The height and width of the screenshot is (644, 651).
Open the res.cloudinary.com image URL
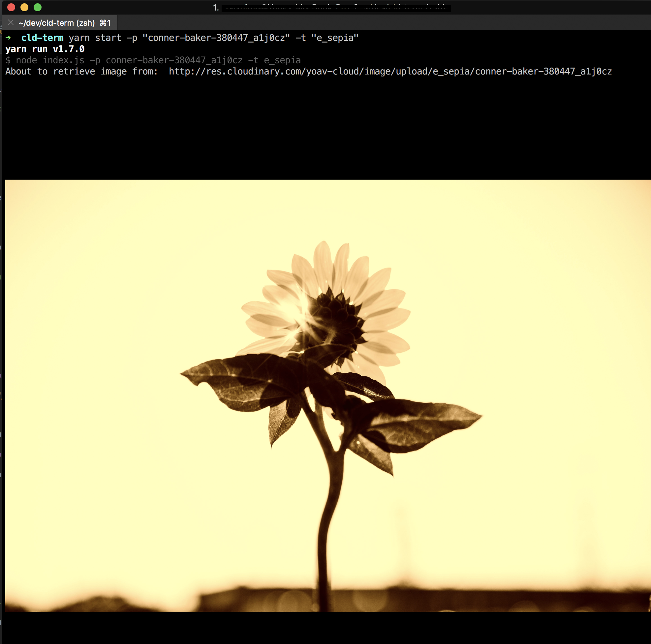click(x=390, y=72)
